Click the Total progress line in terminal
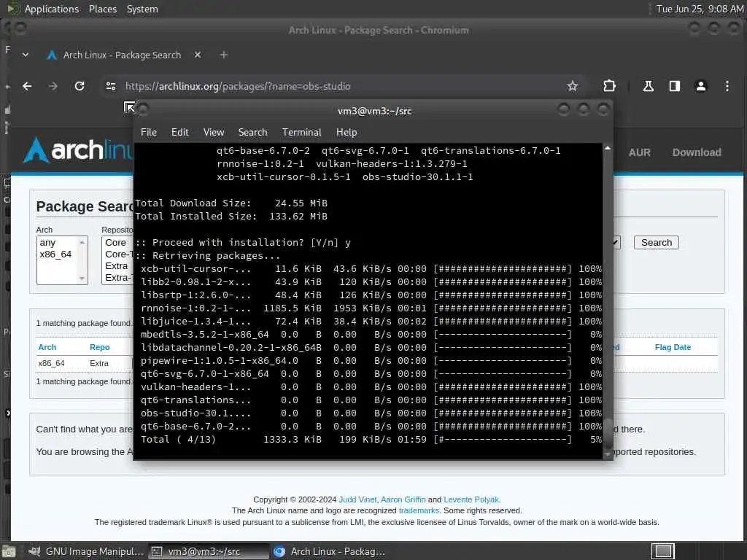 [371, 440]
